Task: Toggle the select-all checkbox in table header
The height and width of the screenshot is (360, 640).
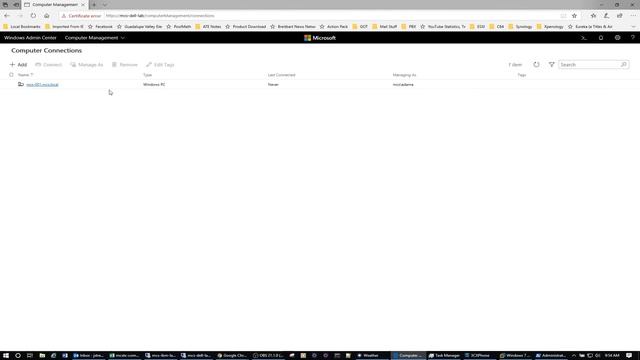Action: [11, 75]
